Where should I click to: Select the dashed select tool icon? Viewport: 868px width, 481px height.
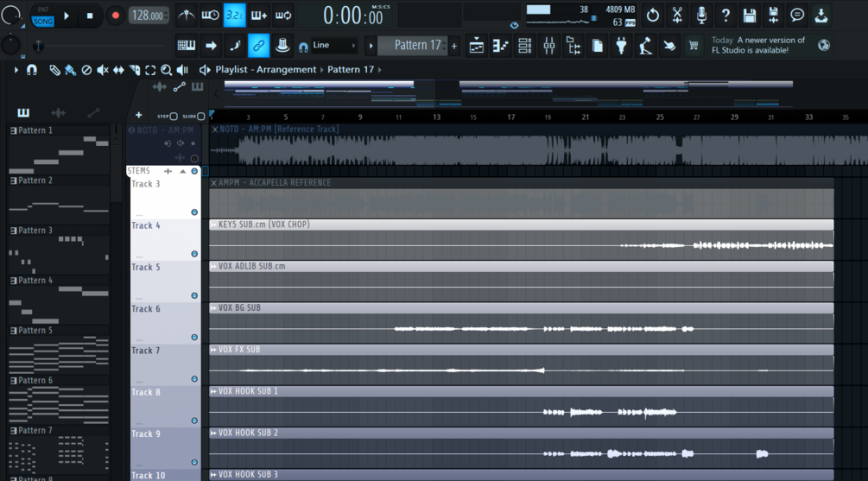point(150,70)
